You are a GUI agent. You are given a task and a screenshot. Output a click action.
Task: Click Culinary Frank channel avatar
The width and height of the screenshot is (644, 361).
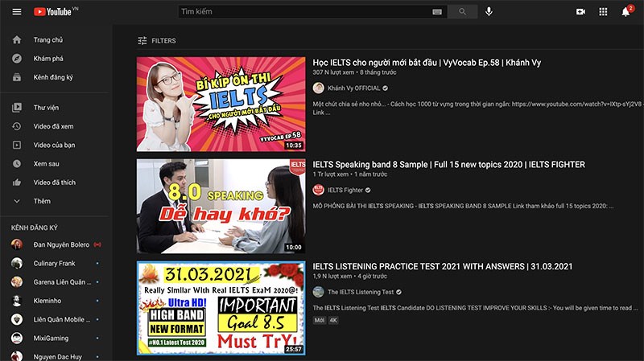pyautogui.click(x=17, y=264)
